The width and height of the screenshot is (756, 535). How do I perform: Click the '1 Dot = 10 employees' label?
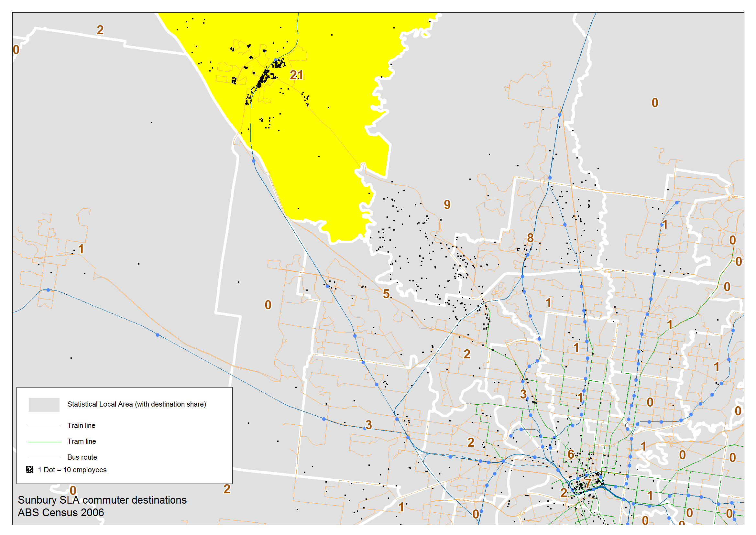click(x=72, y=470)
